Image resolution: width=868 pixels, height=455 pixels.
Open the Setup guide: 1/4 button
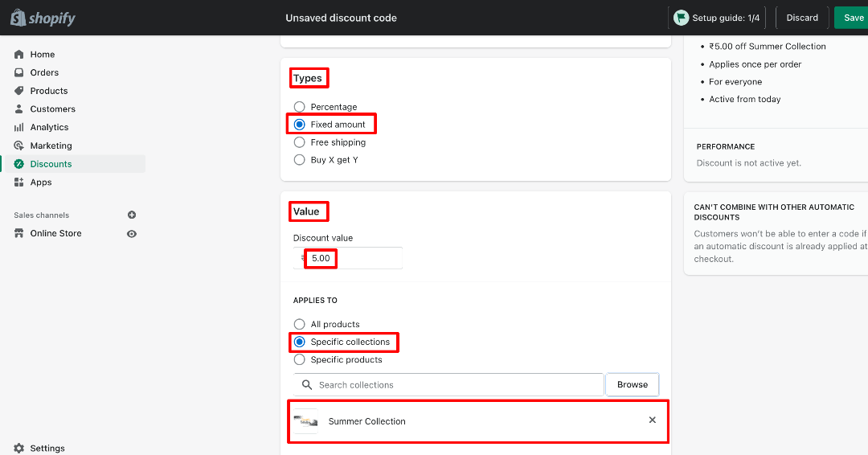[x=717, y=18]
